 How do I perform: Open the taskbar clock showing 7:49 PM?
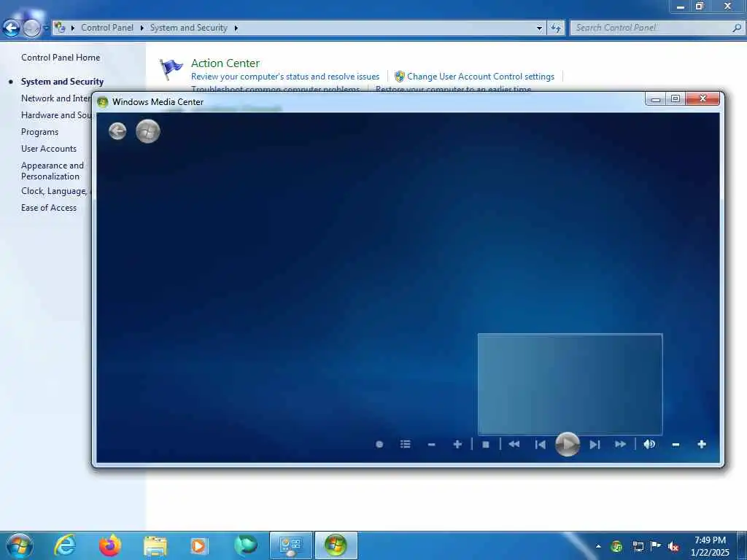[710, 545]
